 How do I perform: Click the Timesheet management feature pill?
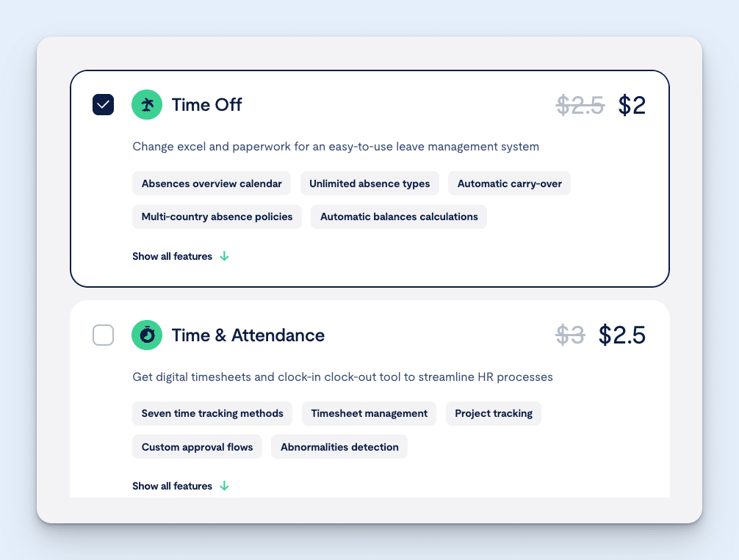(x=369, y=413)
